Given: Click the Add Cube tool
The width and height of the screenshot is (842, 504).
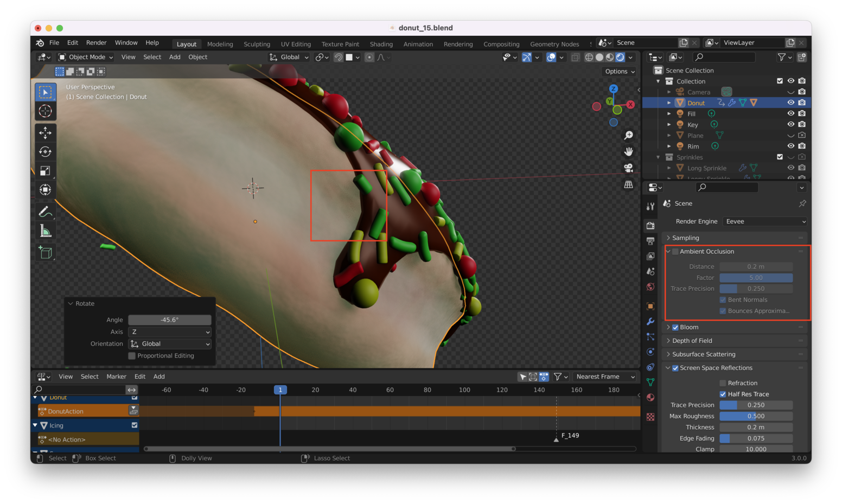Looking at the screenshot, I should 46,252.
